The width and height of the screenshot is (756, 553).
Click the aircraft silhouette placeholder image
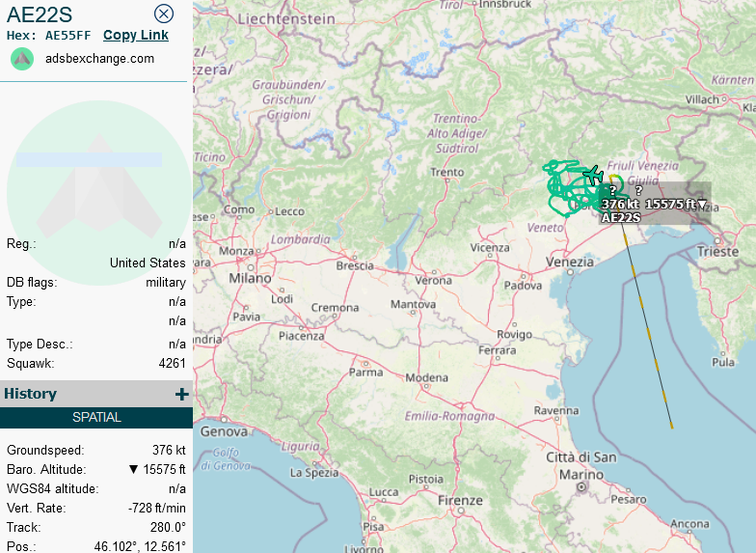[98, 185]
